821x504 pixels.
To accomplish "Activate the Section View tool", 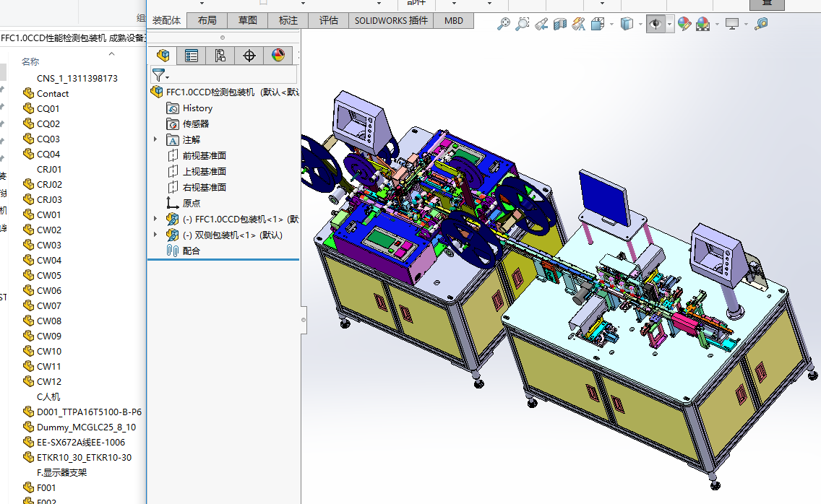I will tap(559, 24).
